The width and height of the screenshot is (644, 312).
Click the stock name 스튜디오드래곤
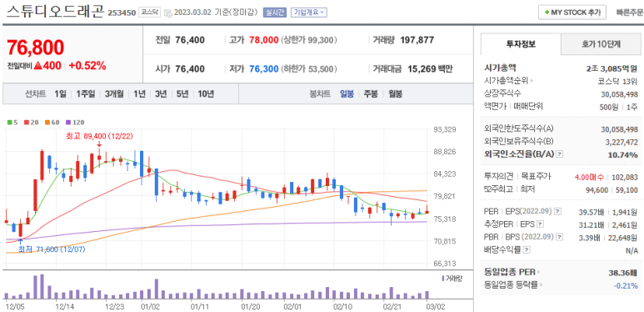[56, 11]
